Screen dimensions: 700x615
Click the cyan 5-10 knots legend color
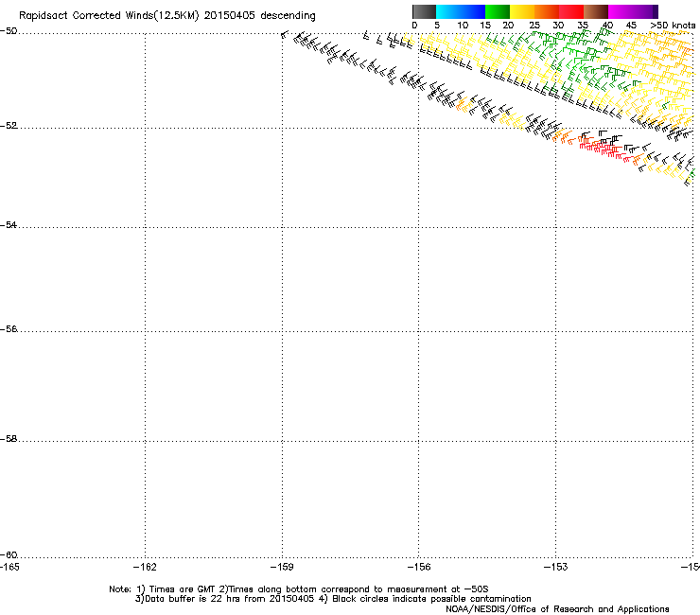(447, 11)
